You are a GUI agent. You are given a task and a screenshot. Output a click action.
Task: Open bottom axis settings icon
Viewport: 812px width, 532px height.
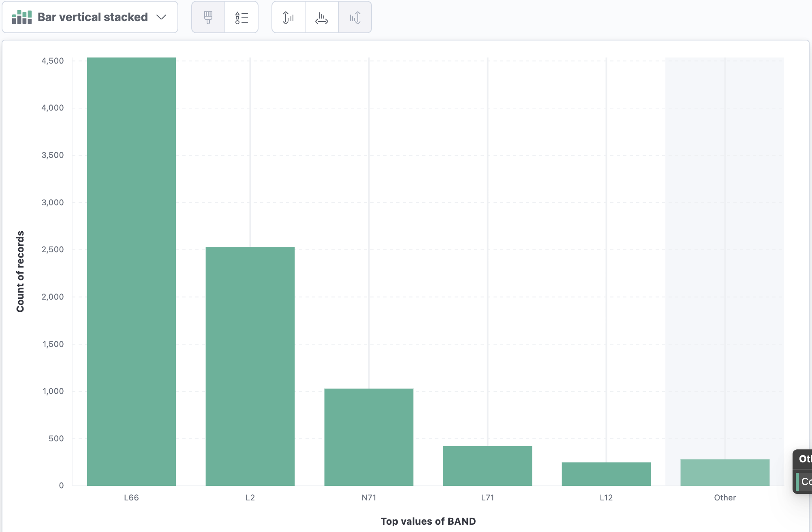322,17
